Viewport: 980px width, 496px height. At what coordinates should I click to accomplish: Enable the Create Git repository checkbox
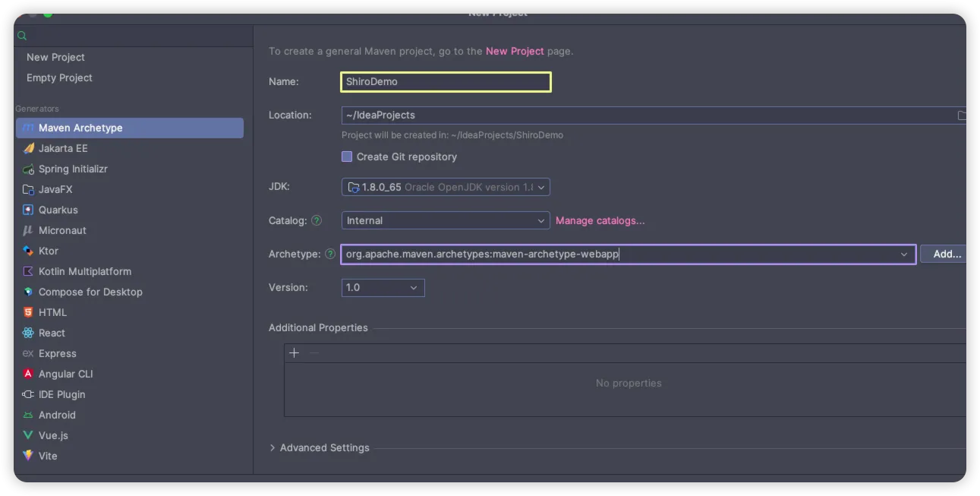[x=347, y=157]
